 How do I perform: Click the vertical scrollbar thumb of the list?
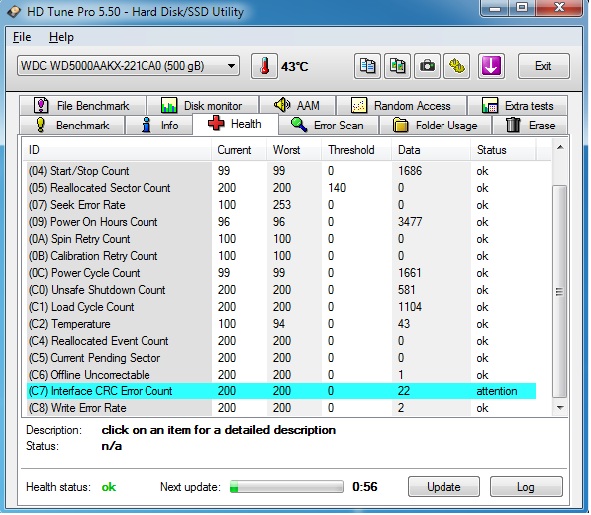click(560, 291)
